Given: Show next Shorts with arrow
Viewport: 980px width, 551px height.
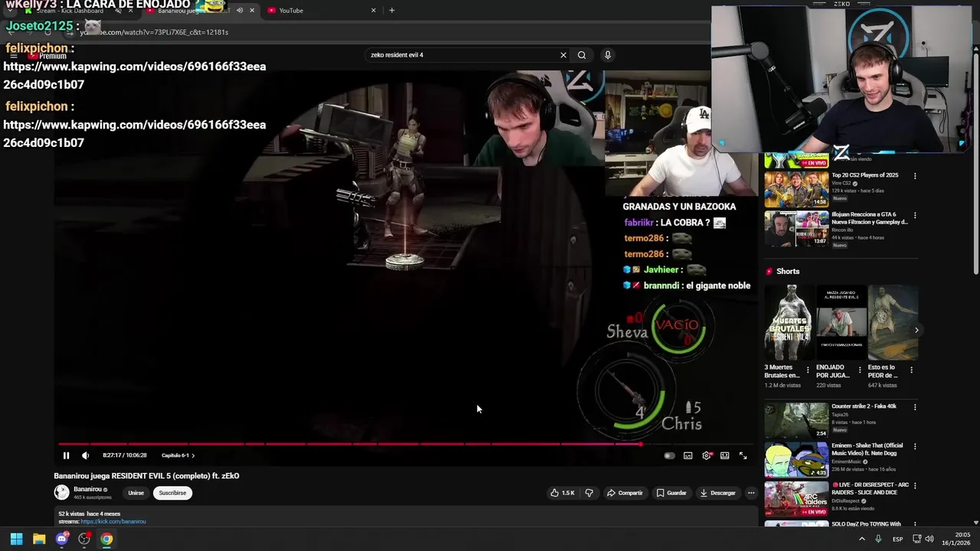Looking at the screenshot, I should tap(916, 331).
